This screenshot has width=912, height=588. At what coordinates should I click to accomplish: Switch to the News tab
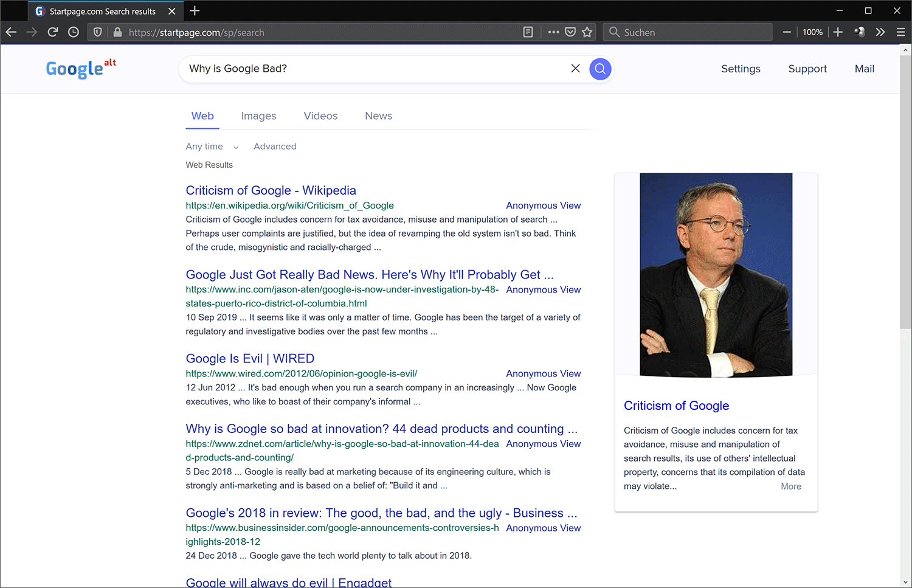tap(378, 116)
